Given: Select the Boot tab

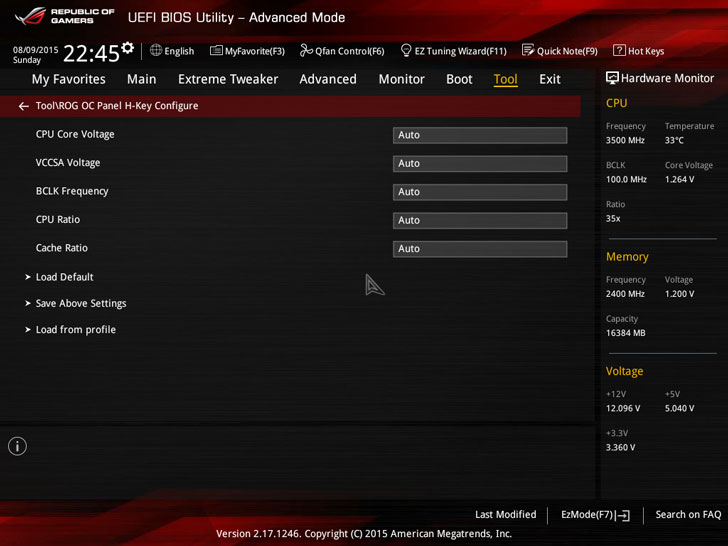Looking at the screenshot, I should 459,79.
